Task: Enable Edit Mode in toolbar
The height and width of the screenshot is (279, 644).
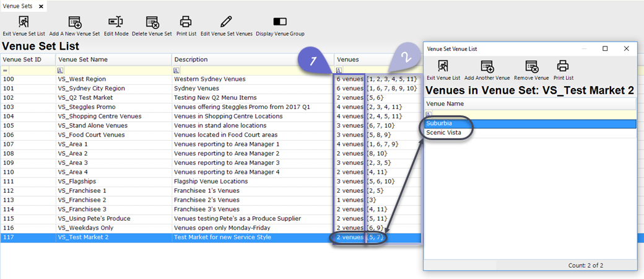Action: tap(116, 22)
